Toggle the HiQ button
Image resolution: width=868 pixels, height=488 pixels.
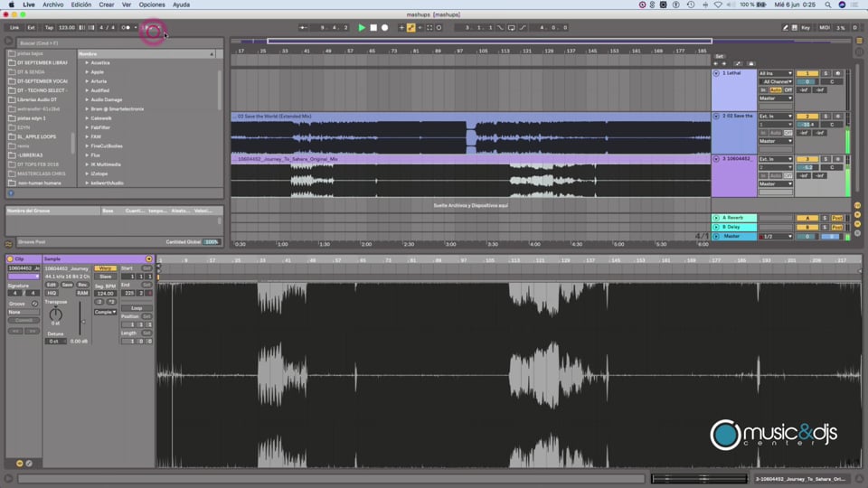pos(52,293)
